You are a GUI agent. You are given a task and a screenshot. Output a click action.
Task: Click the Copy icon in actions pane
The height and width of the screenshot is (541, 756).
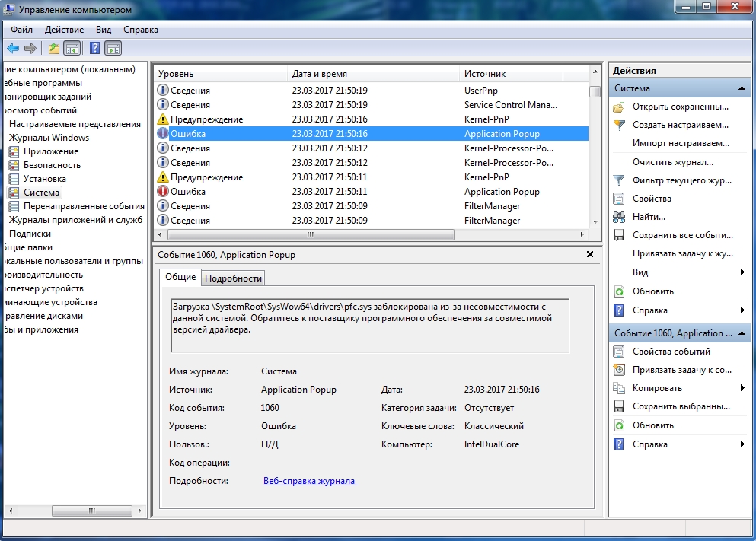tap(619, 388)
